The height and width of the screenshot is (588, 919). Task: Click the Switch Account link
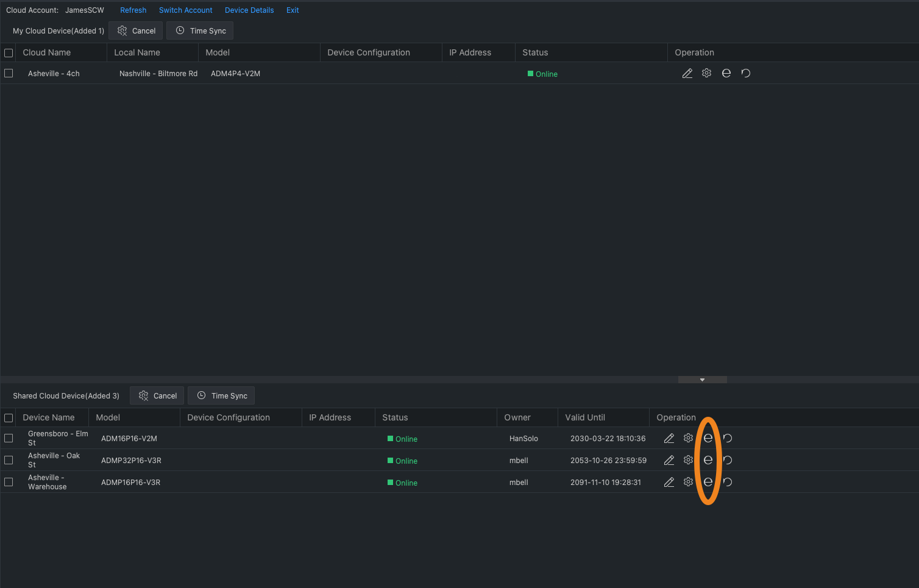(185, 10)
